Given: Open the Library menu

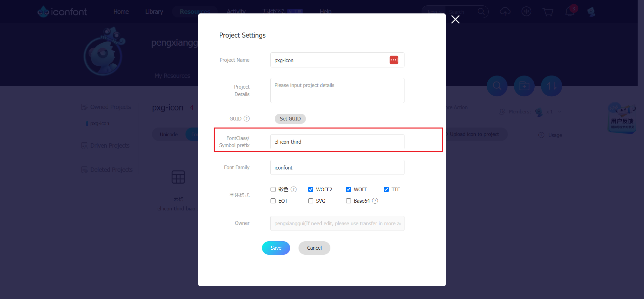Looking at the screenshot, I should point(154,12).
